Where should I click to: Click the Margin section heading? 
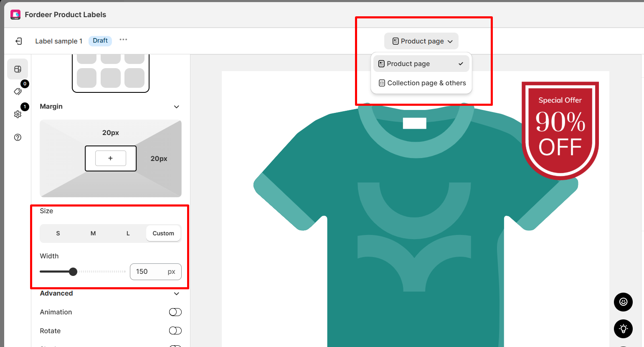tap(51, 107)
